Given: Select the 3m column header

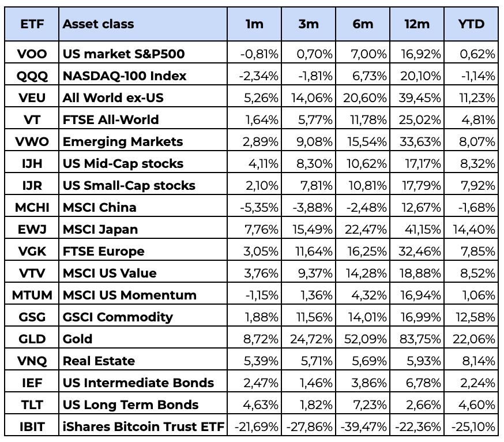Looking at the screenshot, I should click(308, 24).
